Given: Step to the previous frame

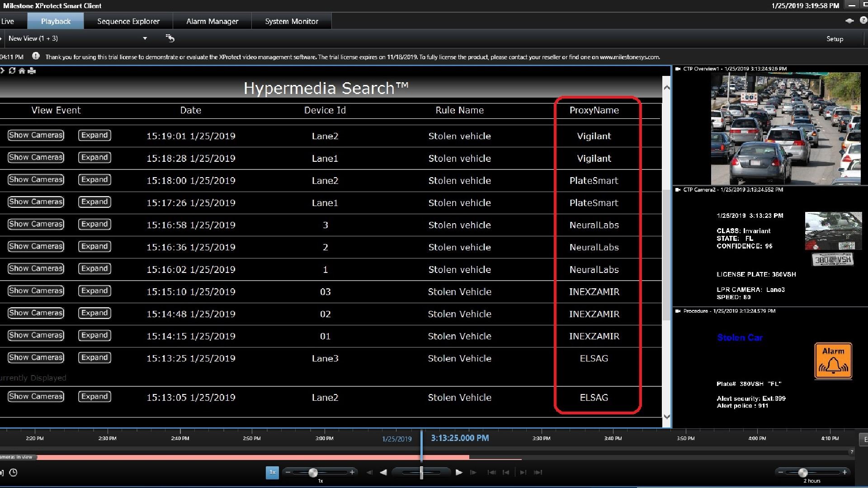Looking at the screenshot, I should tap(369, 472).
